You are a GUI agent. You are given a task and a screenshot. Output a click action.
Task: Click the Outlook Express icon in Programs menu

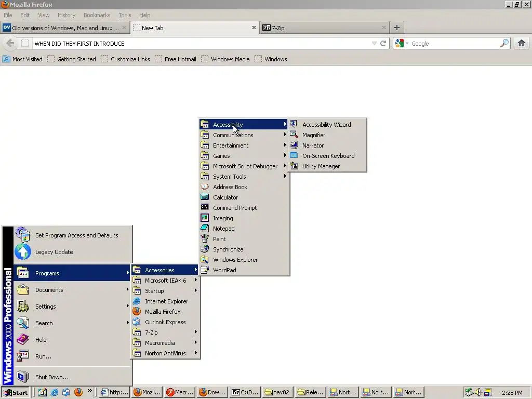[137, 322]
